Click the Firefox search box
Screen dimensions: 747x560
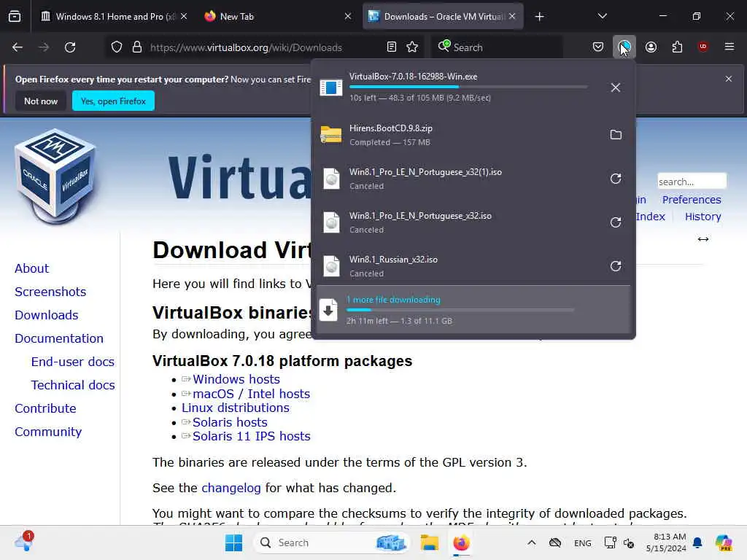click(x=497, y=47)
